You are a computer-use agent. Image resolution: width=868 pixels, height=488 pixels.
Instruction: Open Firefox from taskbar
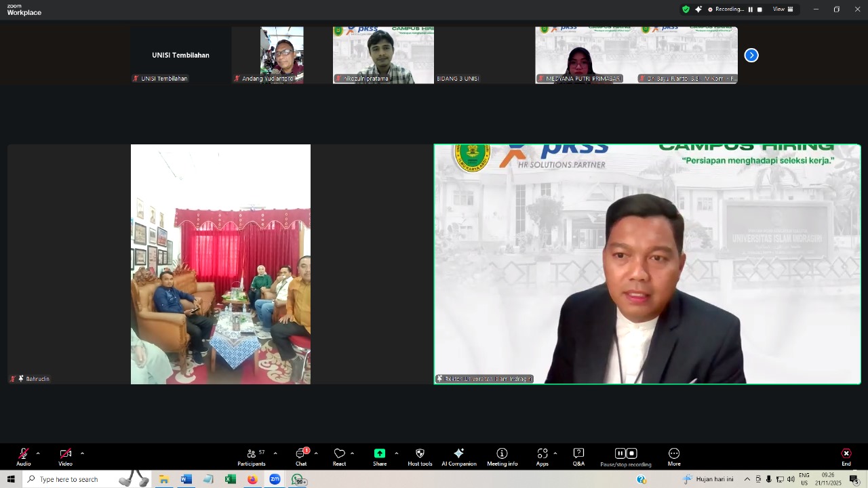coord(252,479)
